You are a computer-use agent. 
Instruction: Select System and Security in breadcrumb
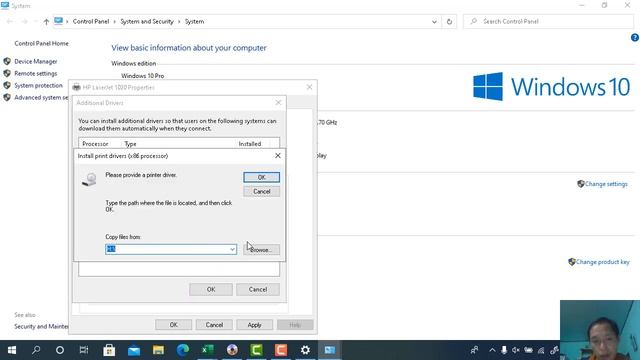tap(147, 22)
